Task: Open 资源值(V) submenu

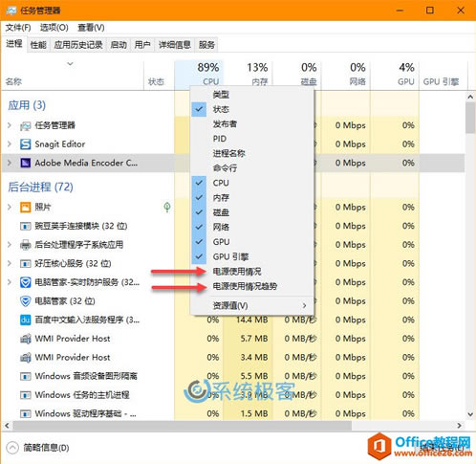Action: (251, 305)
